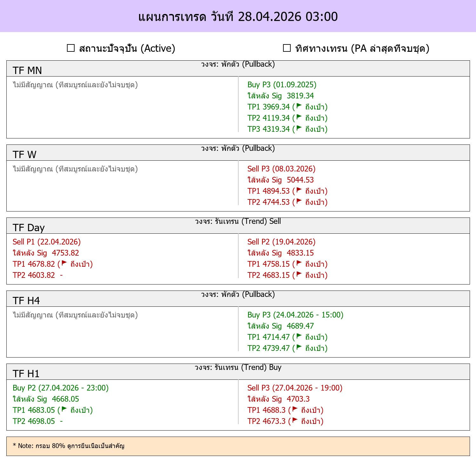Image resolution: width=476 pixels, height=462 pixels.
Task: Click the Note กรอบ 80% footer text
Action: [x=69, y=446]
